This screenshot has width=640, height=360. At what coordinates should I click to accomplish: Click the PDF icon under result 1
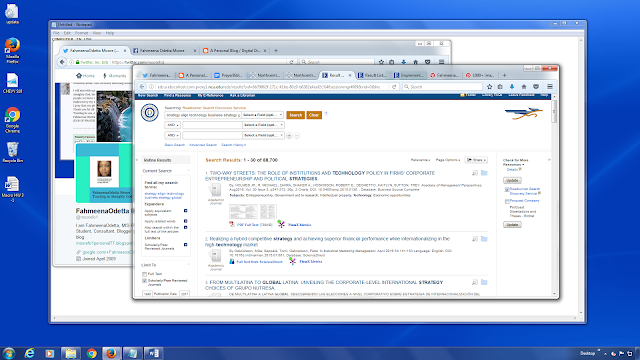(x=232, y=224)
